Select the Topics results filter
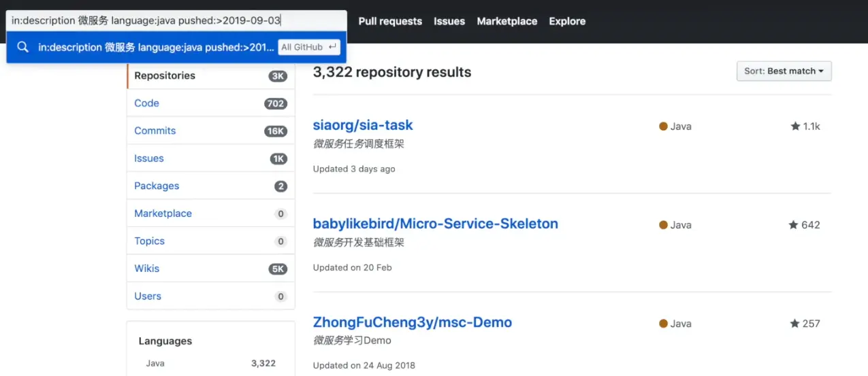 (x=211, y=241)
